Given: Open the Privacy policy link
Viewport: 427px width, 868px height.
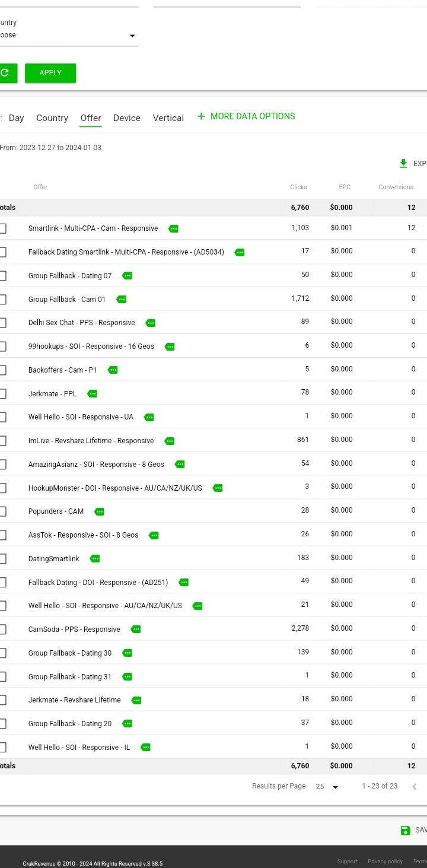Looking at the screenshot, I should click(x=385, y=861).
